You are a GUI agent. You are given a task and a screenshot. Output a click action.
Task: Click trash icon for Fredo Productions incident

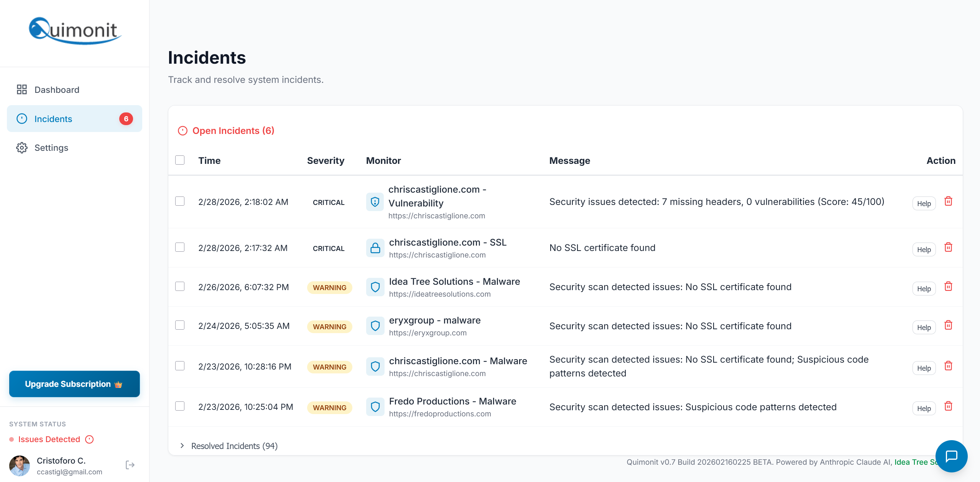[x=948, y=406]
